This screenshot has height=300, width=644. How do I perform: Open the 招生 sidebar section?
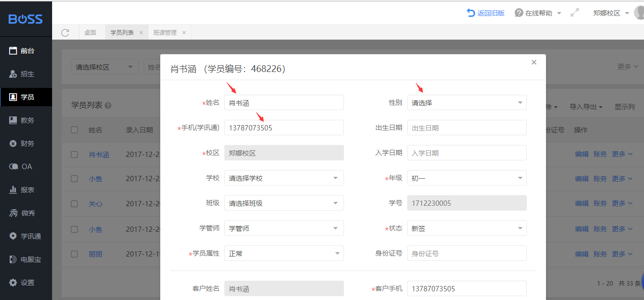26,74
